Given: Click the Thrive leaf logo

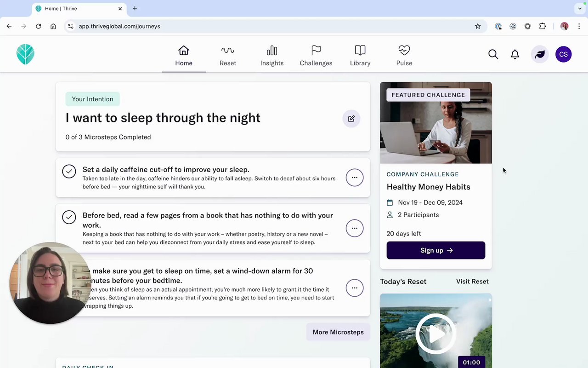Looking at the screenshot, I should (25, 54).
